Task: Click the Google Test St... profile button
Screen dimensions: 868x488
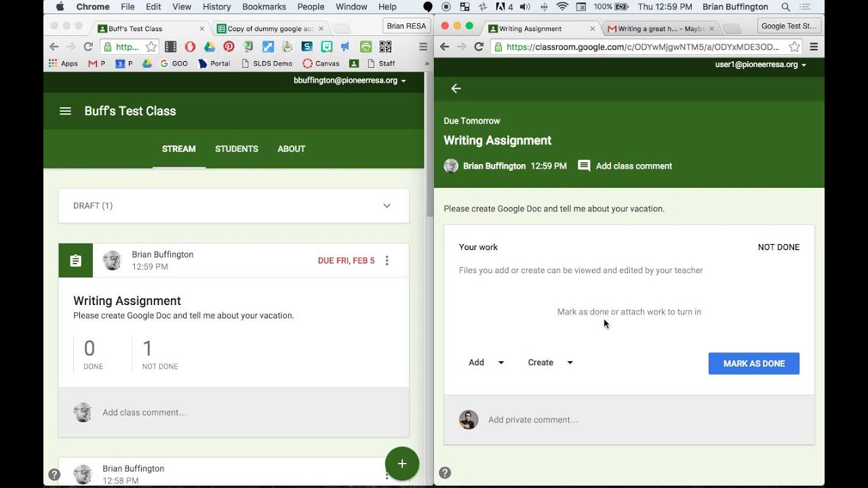Action: 789,26
